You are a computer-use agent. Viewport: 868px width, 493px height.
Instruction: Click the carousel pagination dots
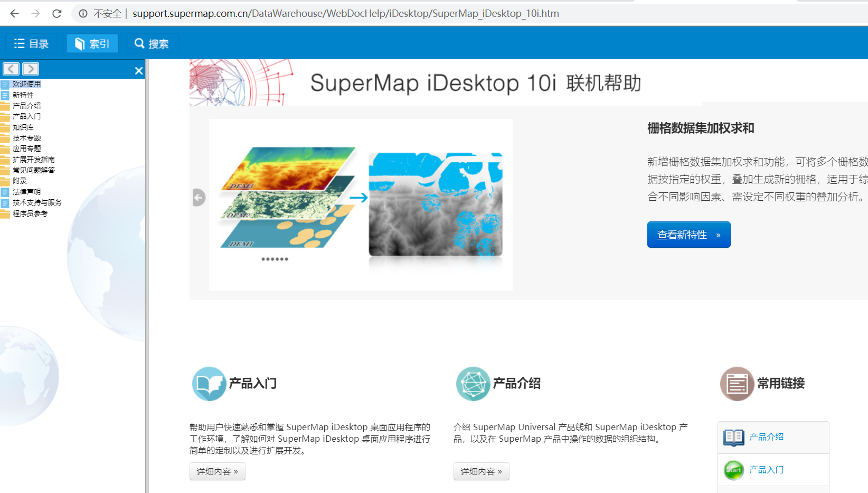[275, 259]
